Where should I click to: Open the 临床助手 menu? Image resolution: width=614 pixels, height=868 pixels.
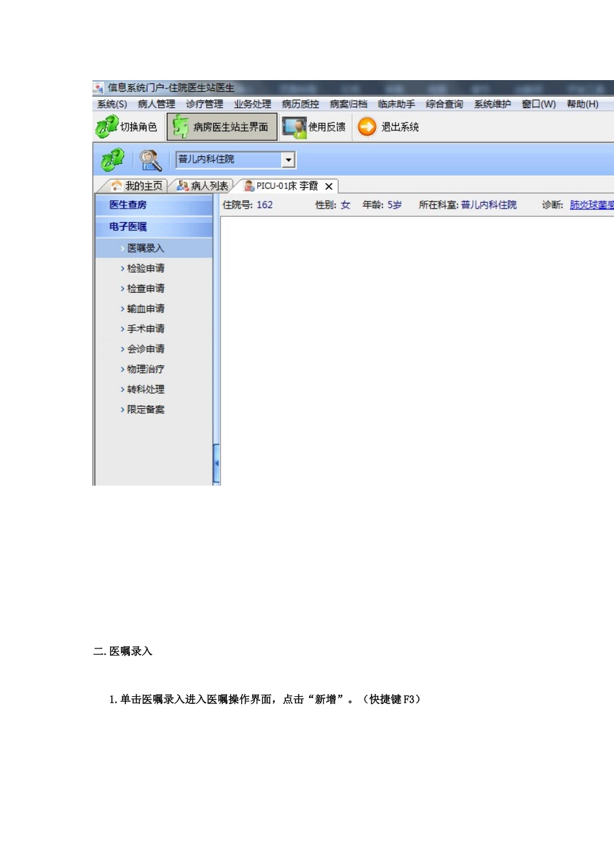396,104
